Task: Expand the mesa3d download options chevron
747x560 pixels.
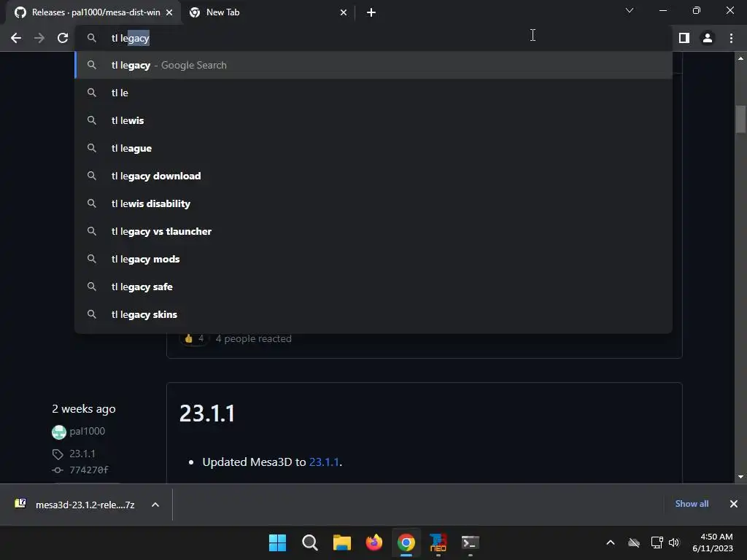Action: [x=155, y=505]
